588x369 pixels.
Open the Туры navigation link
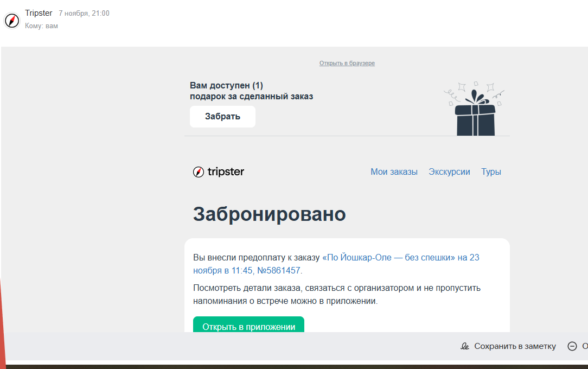491,172
